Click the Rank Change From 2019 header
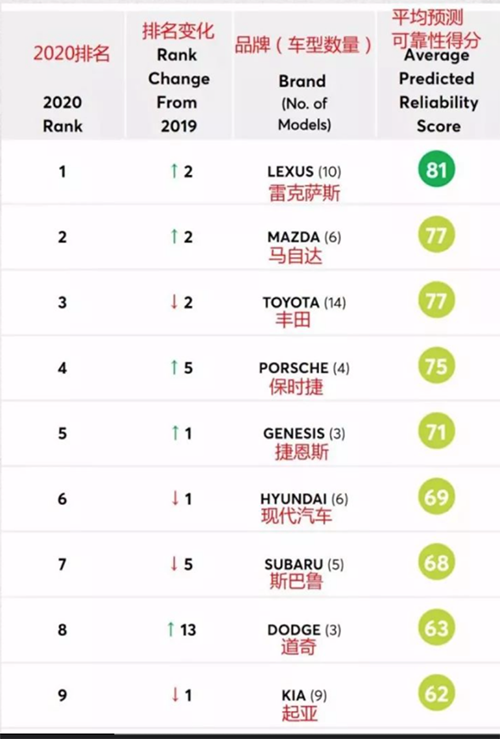 (x=178, y=90)
